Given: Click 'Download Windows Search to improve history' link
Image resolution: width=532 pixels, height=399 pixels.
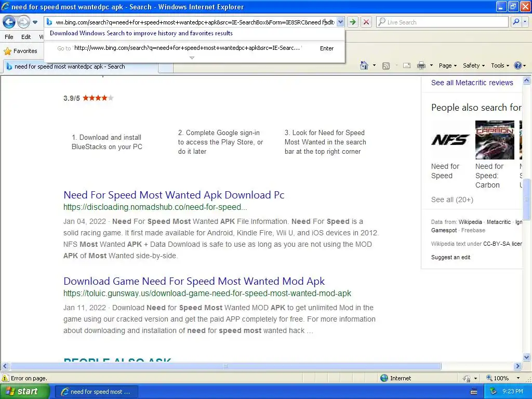Looking at the screenshot, I should pyautogui.click(x=141, y=33).
